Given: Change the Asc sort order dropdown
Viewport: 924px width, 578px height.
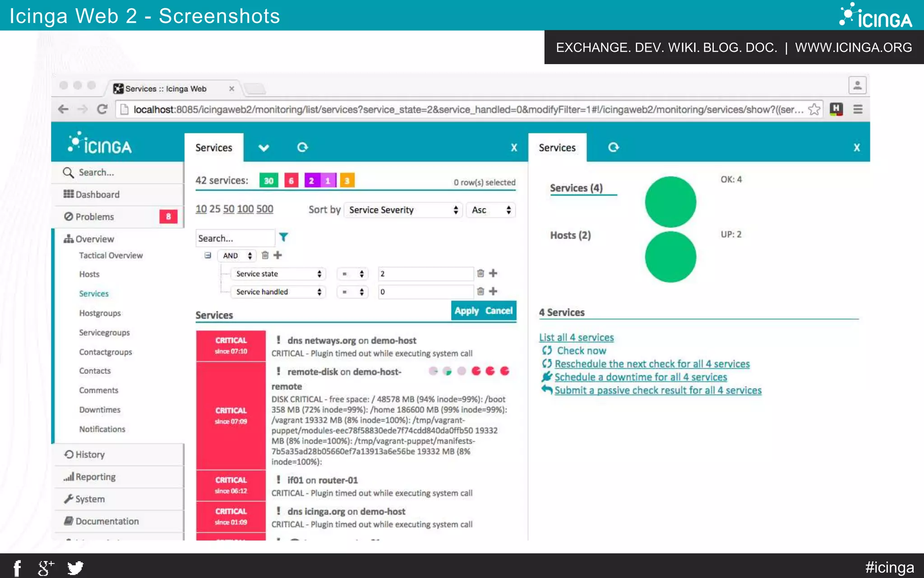Looking at the screenshot, I should 490,210.
